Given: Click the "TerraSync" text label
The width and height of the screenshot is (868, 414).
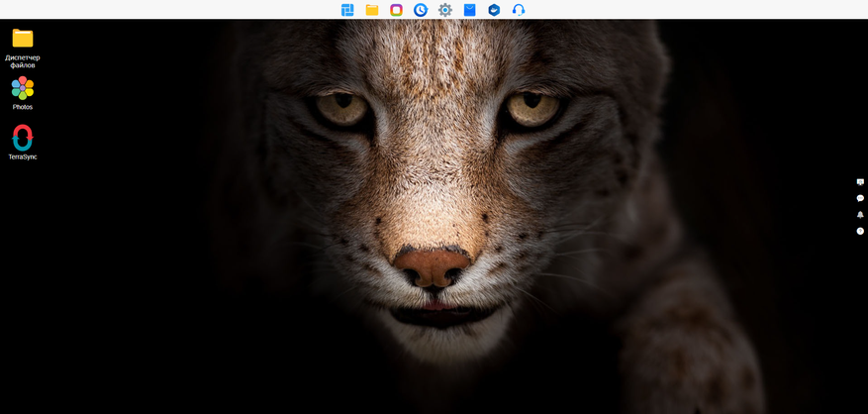Looking at the screenshot, I should (23, 156).
